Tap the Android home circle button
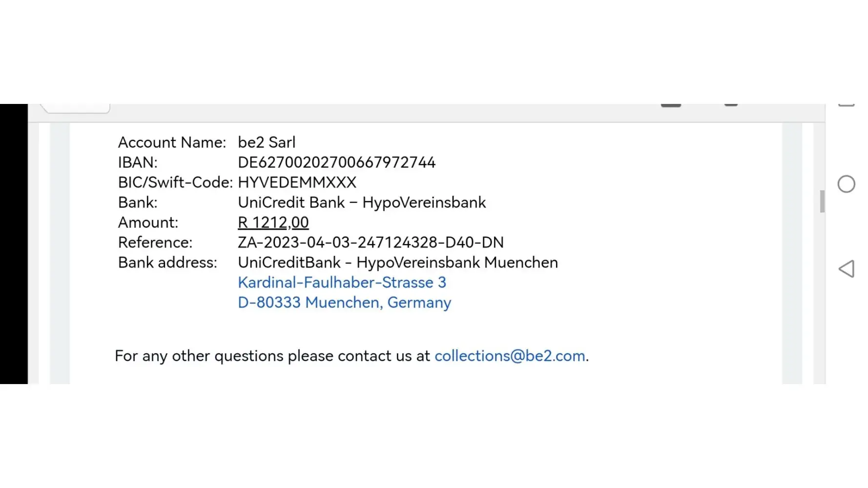The width and height of the screenshot is (868, 488). [846, 184]
